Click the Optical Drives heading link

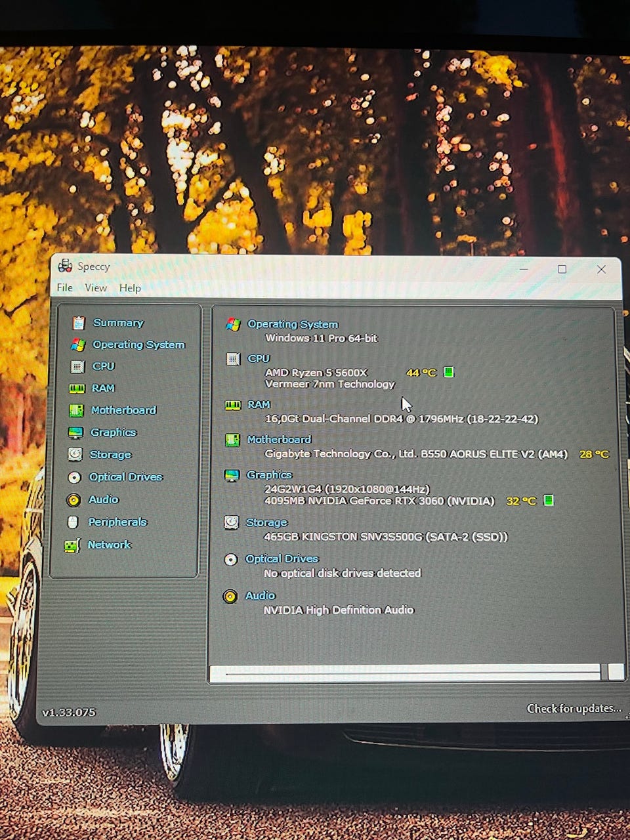click(x=282, y=558)
